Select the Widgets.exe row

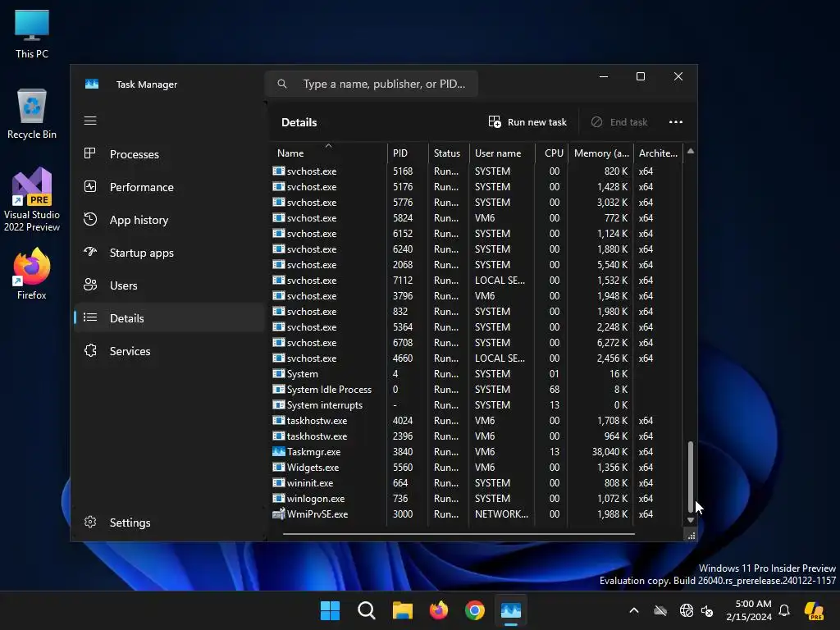tap(476, 467)
